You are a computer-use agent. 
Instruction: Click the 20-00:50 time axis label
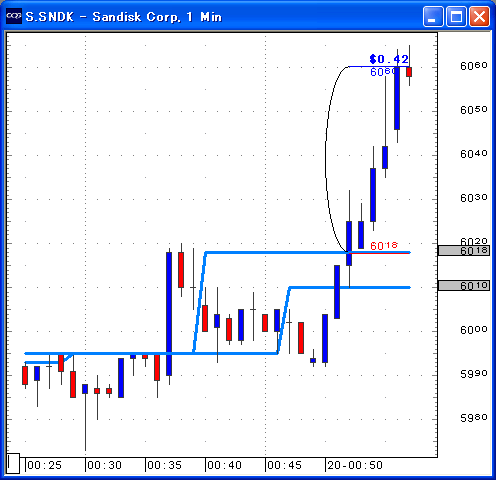coord(355,465)
